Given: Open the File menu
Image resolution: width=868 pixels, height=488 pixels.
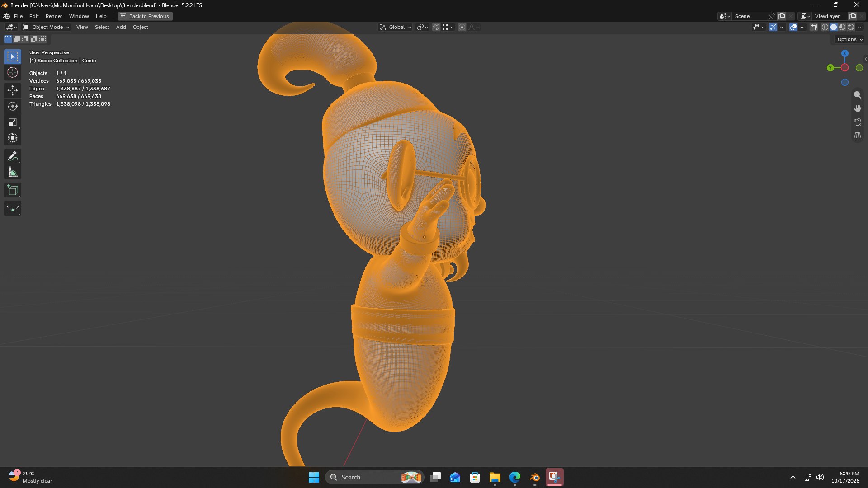Looking at the screenshot, I should point(18,16).
